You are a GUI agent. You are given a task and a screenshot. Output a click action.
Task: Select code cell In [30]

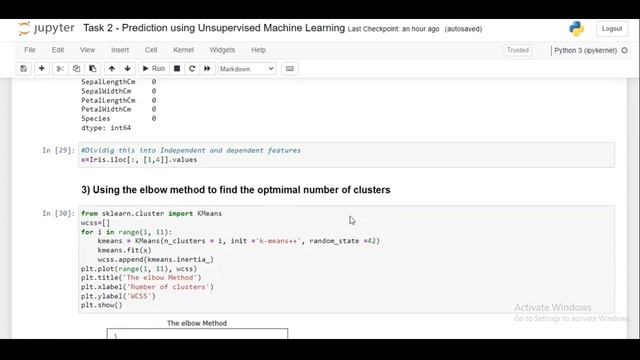pos(347,260)
